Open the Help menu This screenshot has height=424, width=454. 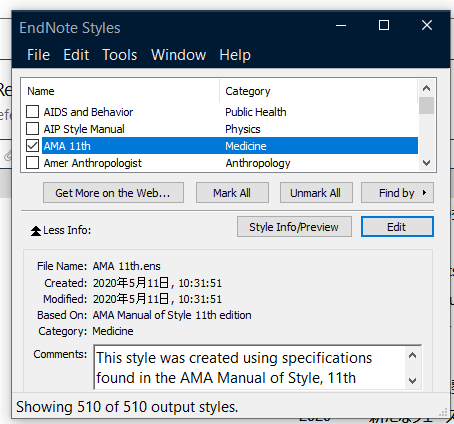[x=235, y=55]
